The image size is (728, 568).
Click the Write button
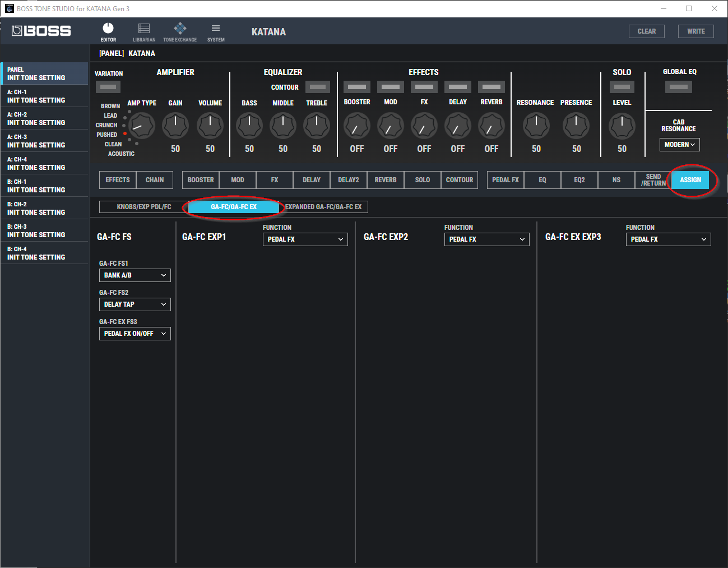[x=696, y=31]
